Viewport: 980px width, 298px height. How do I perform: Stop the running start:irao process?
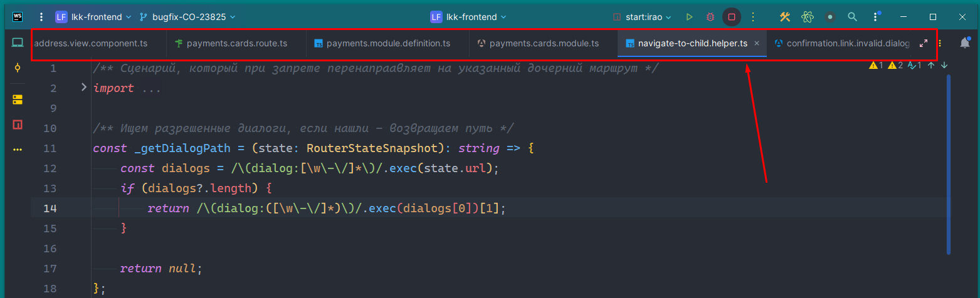[731, 17]
